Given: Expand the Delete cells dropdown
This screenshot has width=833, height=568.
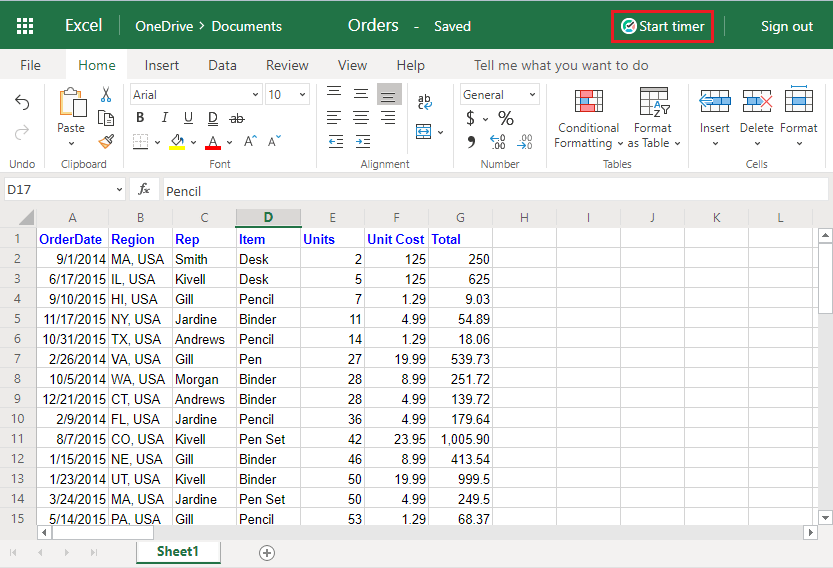Looking at the screenshot, I should pyautogui.click(x=757, y=144).
